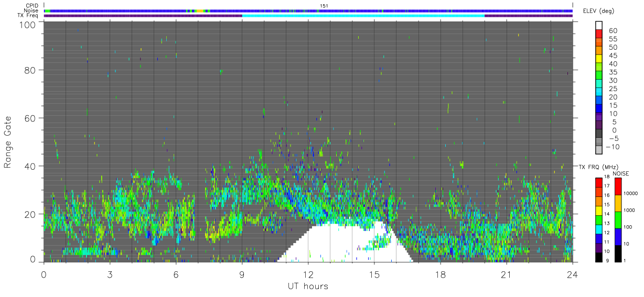Click UT hours tick label 6

pyautogui.click(x=176, y=274)
